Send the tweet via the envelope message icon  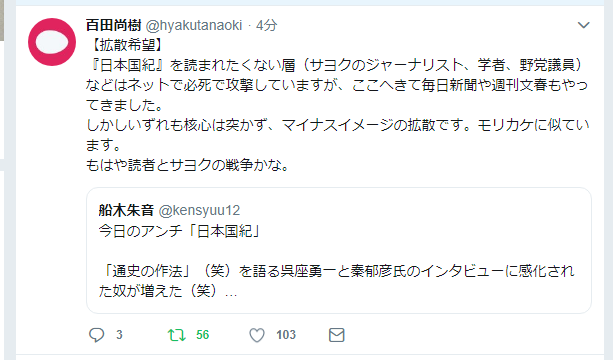pyautogui.click(x=337, y=335)
